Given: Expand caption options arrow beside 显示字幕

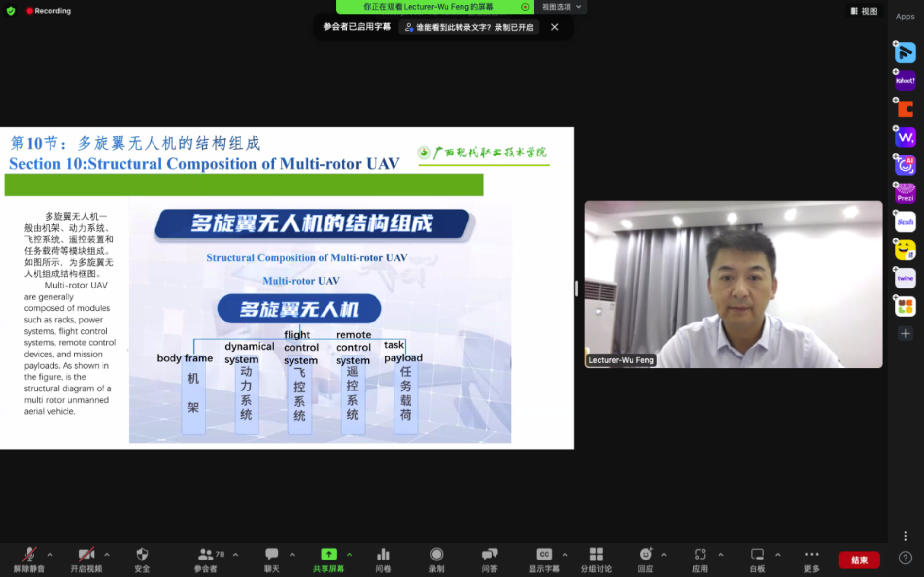Looking at the screenshot, I should coord(565,555).
